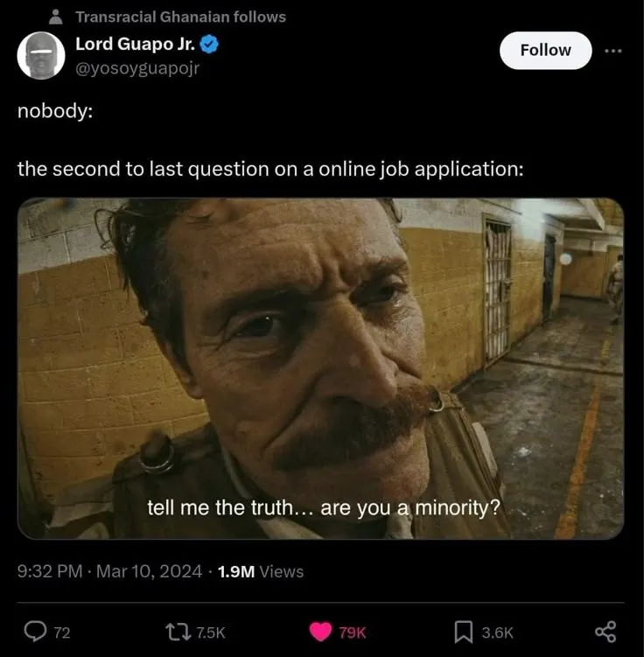Viewport: 644px width, 657px height.
Task: Toggle the bookmark icon
Action: tap(465, 632)
